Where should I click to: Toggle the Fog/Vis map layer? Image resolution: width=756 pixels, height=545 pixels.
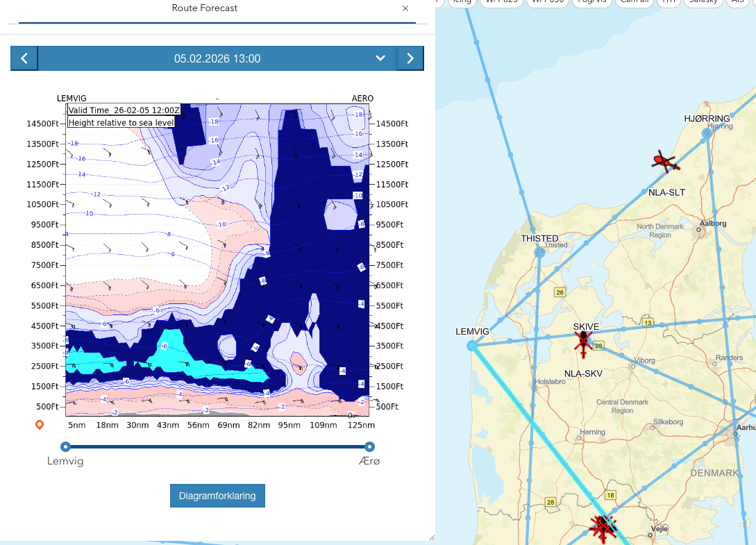(x=590, y=2)
